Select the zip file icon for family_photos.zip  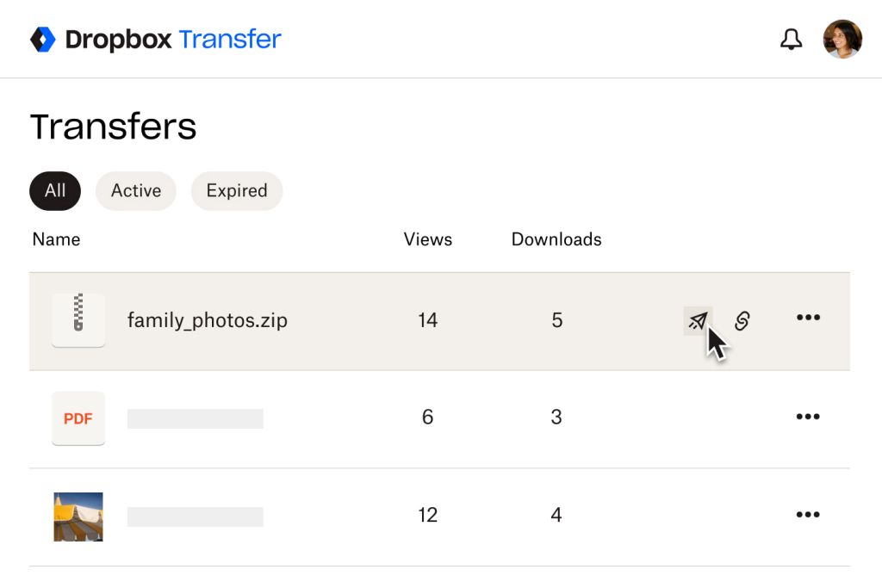78,320
